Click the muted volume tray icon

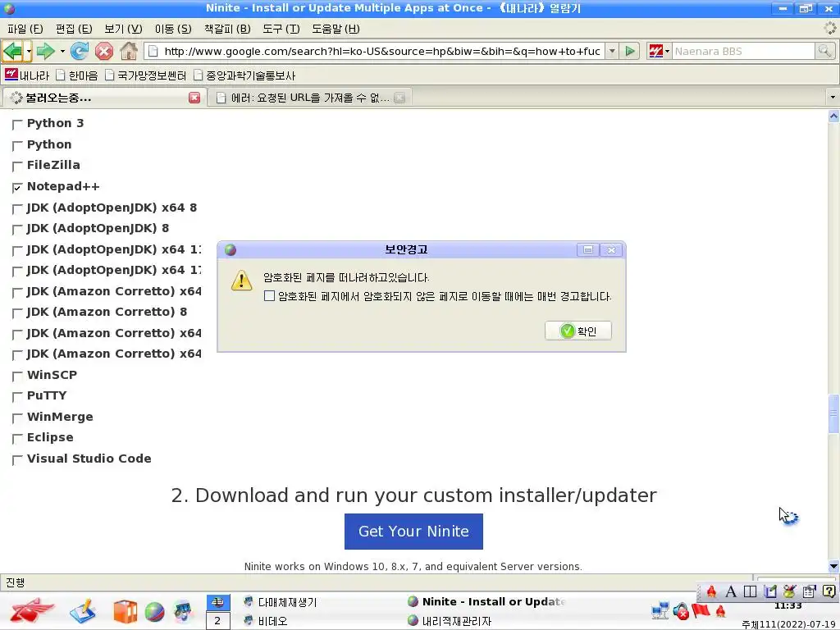click(x=681, y=611)
